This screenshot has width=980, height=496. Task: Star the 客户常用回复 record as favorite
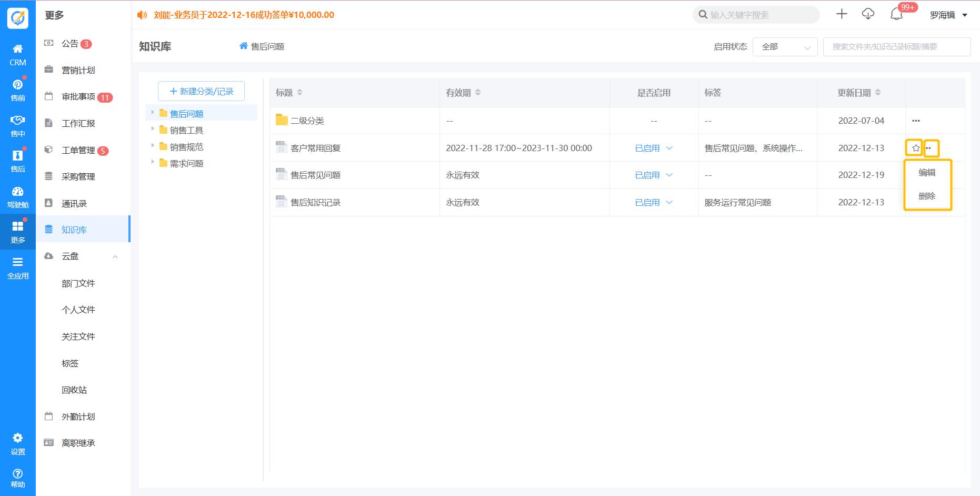pyautogui.click(x=915, y=148)
